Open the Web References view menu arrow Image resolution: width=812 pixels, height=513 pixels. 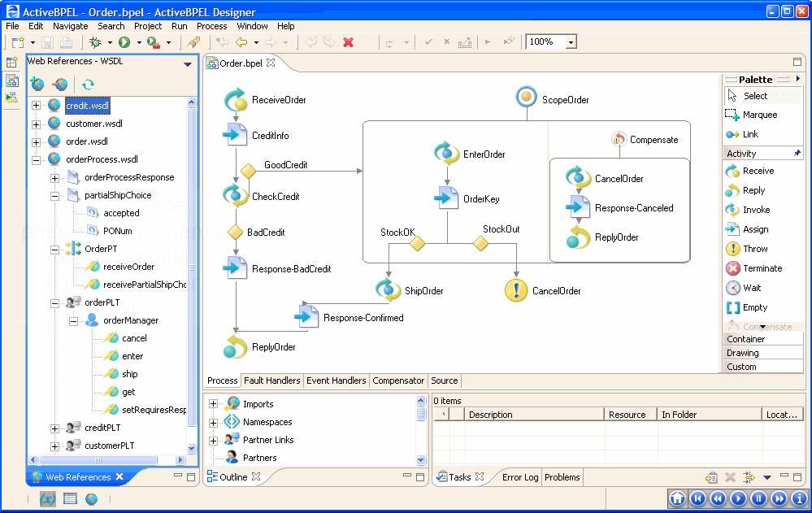[x=188, y=63]
